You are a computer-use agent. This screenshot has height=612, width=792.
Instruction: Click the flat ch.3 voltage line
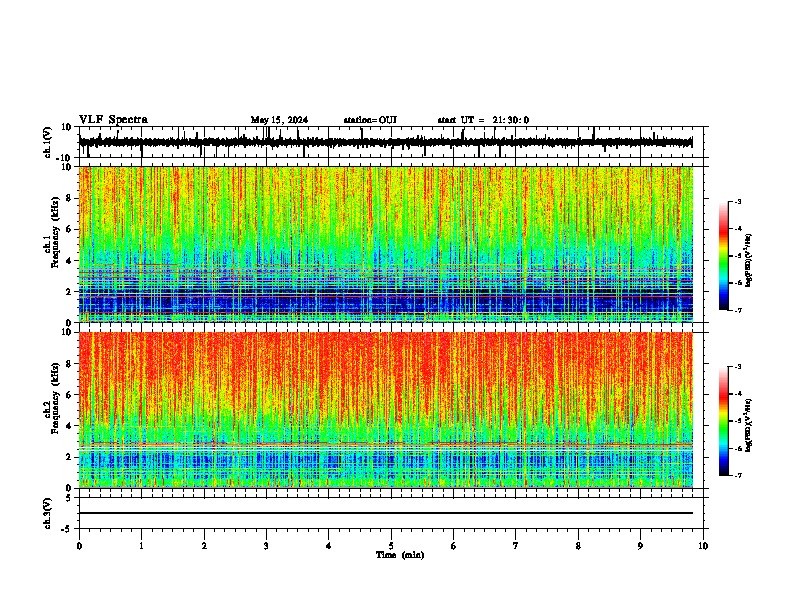pyautogui.click(x=385, y=513)
